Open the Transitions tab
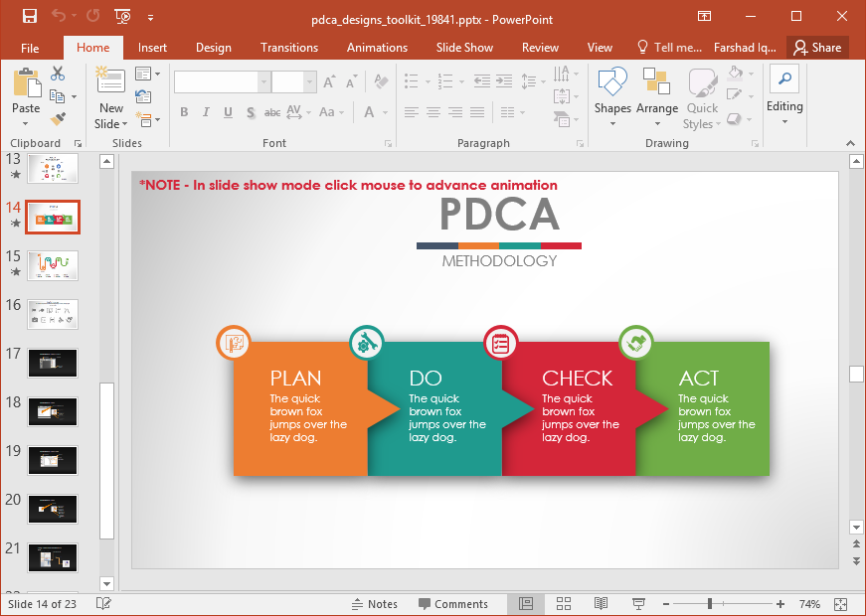The width and height of the screenshot is (866, 616). (289, 48)
